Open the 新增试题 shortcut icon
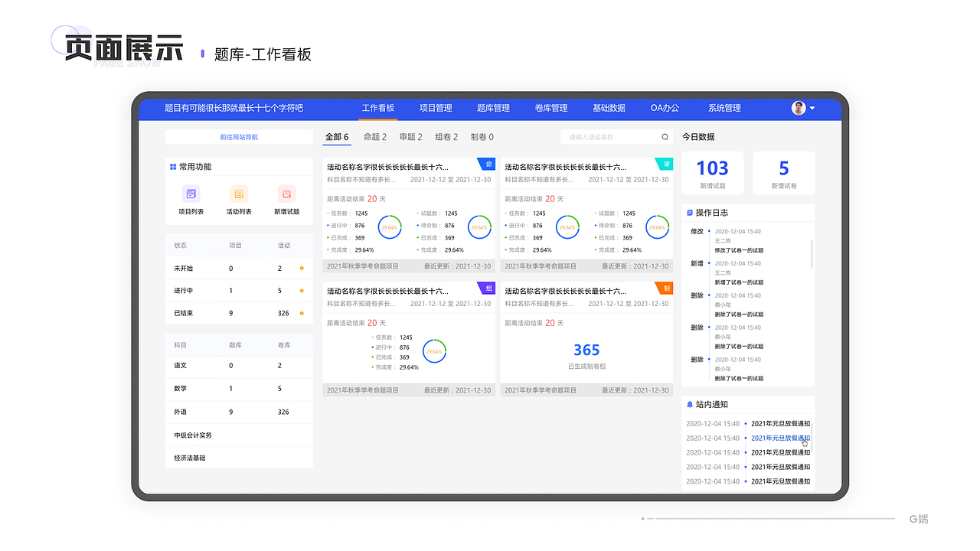 coord(287,194)
